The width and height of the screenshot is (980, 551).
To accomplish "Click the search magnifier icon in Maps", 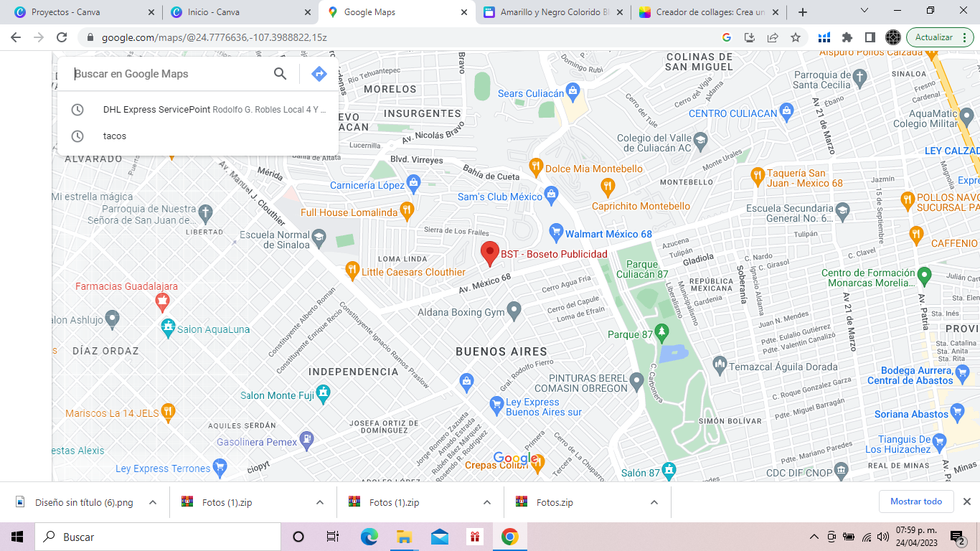I will (x=280, y=73).
